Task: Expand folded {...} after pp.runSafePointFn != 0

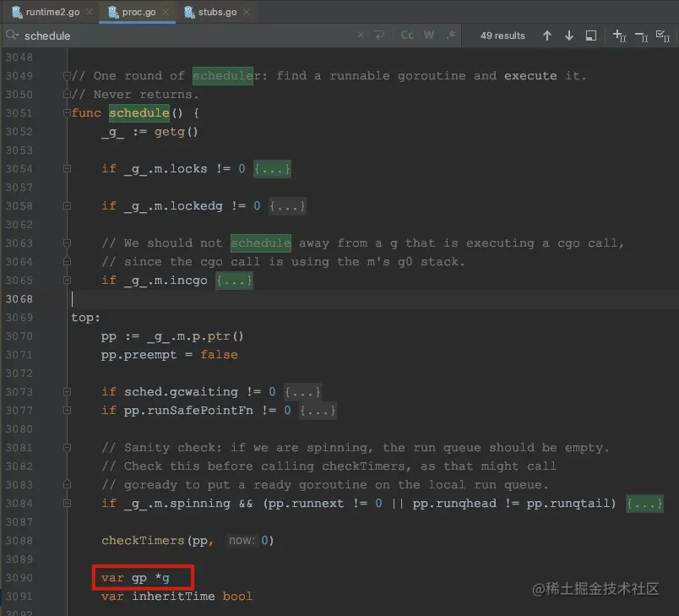Action: [x=318, y=410]
